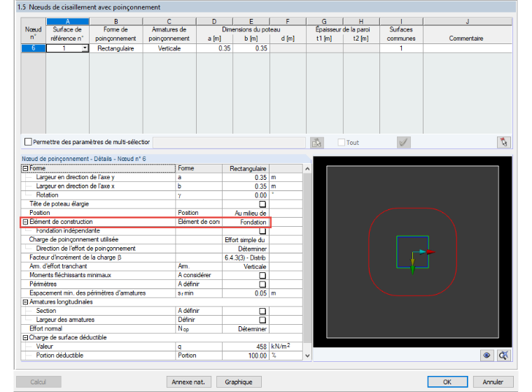Viewport: 532px width, 392px height.
Task: Click the eye view icon below preview
Action: 486,356
